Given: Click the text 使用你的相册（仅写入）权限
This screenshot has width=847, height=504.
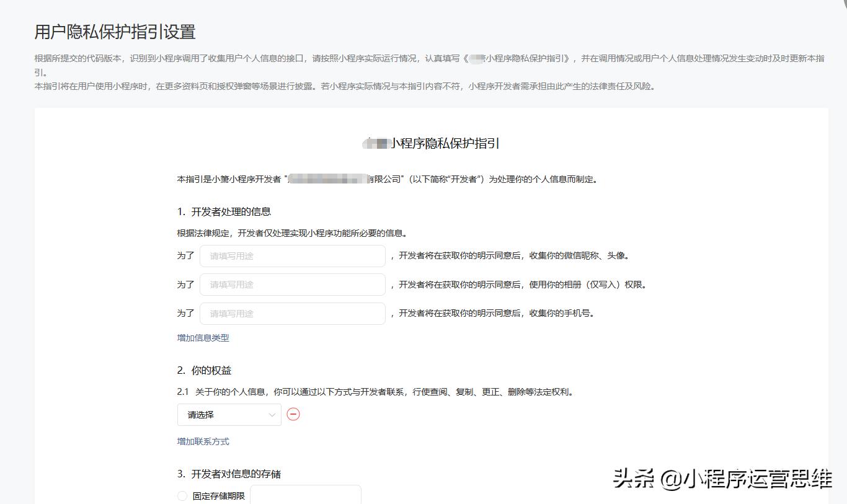Looking at the screenshot, I should tap(587, 285).
